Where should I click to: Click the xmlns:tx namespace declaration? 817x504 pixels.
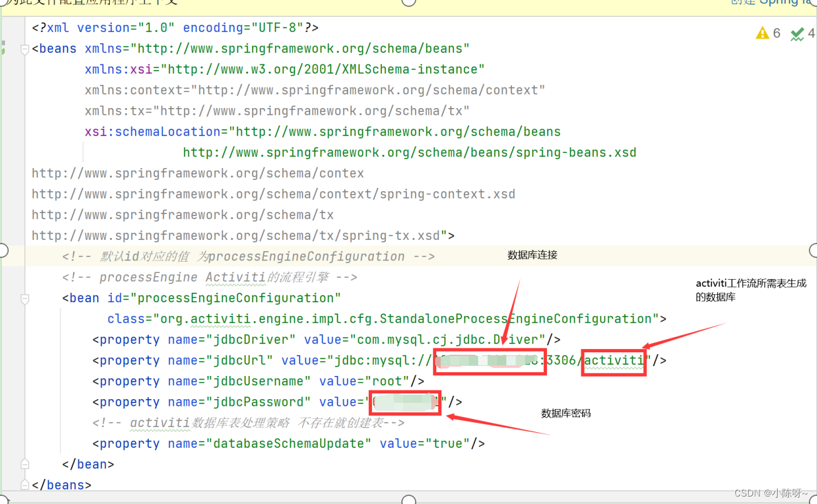(278, 111)
